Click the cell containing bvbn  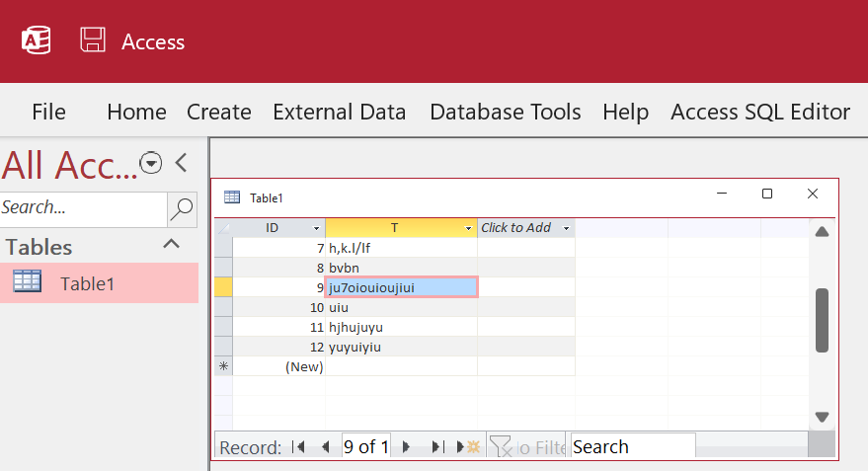pos(401,268)
